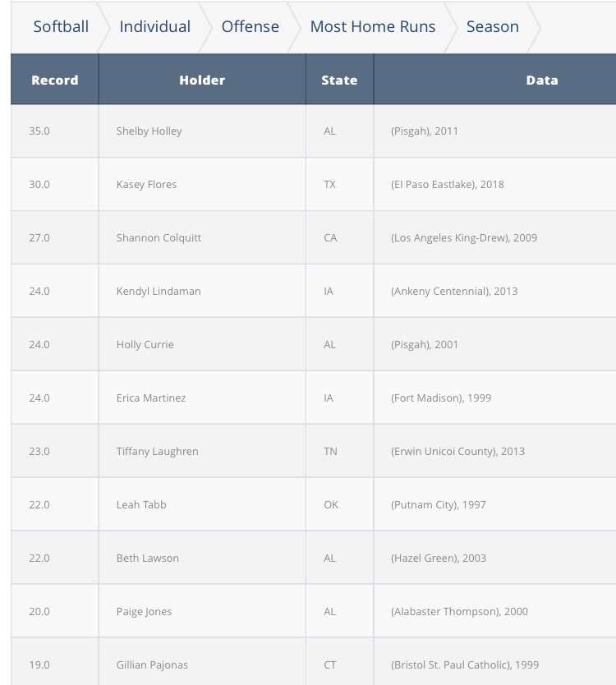This screenshot has width=616, height=685.
Task: Select Holly Currie holder cell
Action: click(202, 344)
